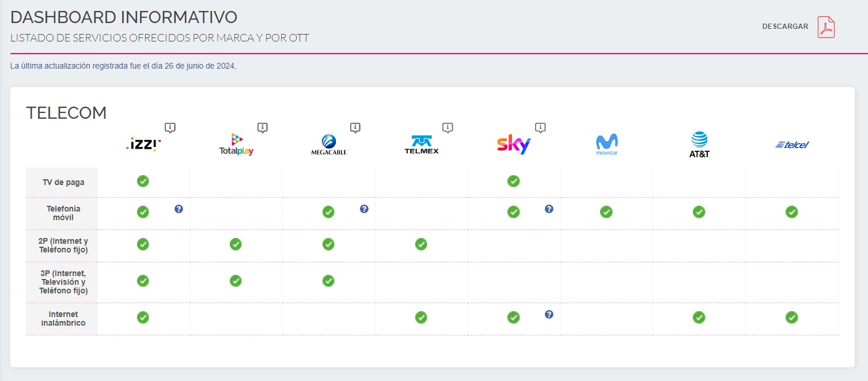The width and height of the screenshot is (868, 381).
Task: Click the help icon for izzi Telefonía móvil
Action: [x=179, y=209]
